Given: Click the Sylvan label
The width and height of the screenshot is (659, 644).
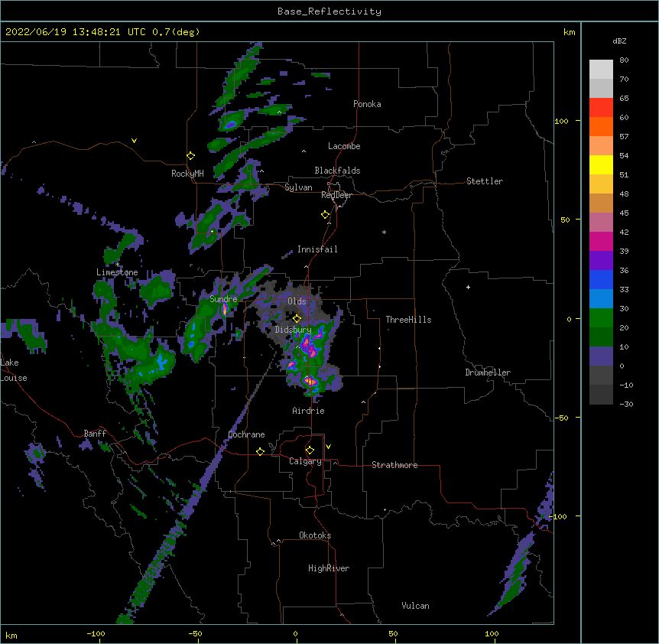Looking at the screenshot, I should (298, 187).
